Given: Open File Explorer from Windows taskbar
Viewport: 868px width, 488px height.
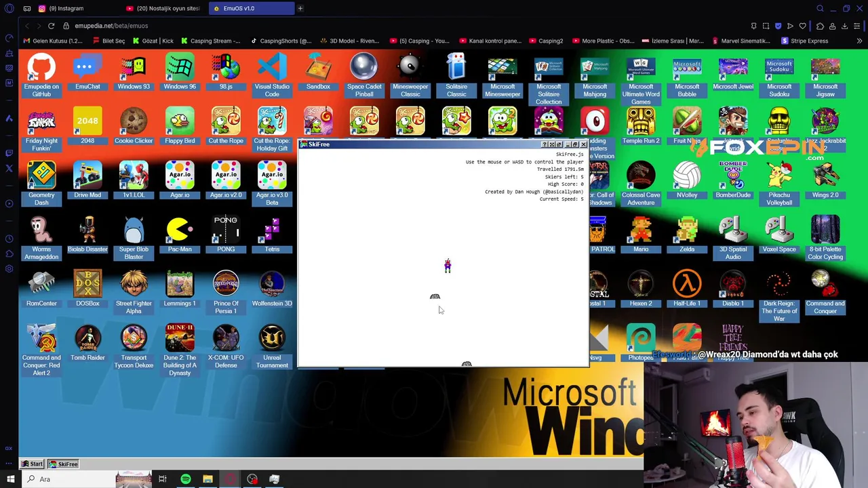Looking at the screenshot, I should tap(208, 479).
